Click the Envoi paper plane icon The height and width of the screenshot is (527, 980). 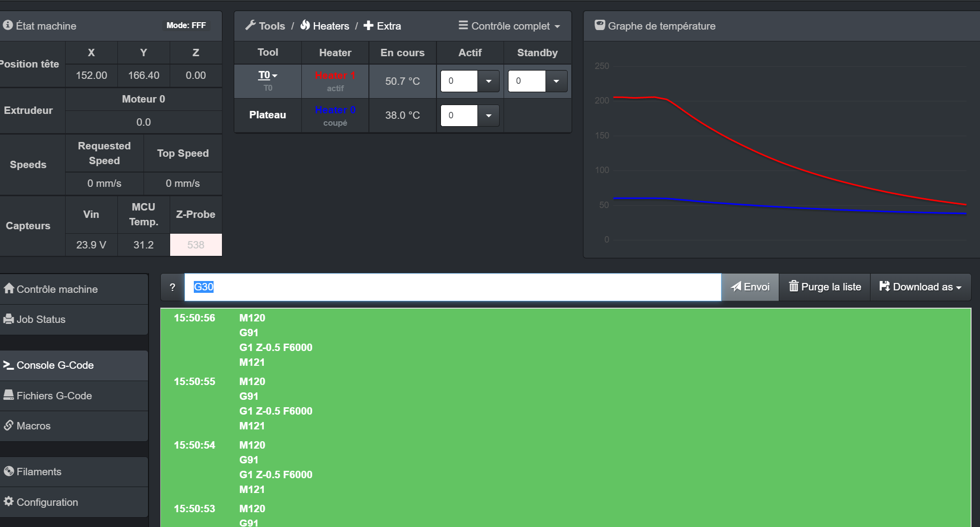click(x=736, y=286)
